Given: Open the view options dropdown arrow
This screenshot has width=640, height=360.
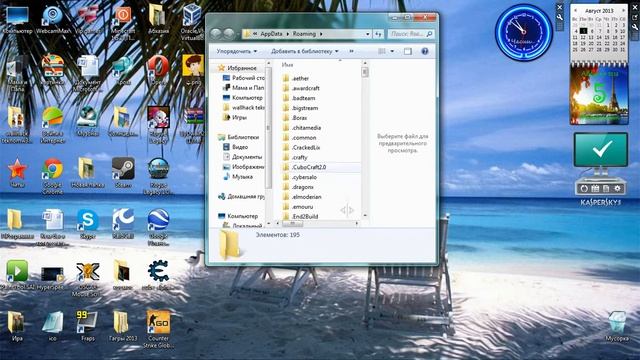Looking at the screenshot, I should coord(392,51).
